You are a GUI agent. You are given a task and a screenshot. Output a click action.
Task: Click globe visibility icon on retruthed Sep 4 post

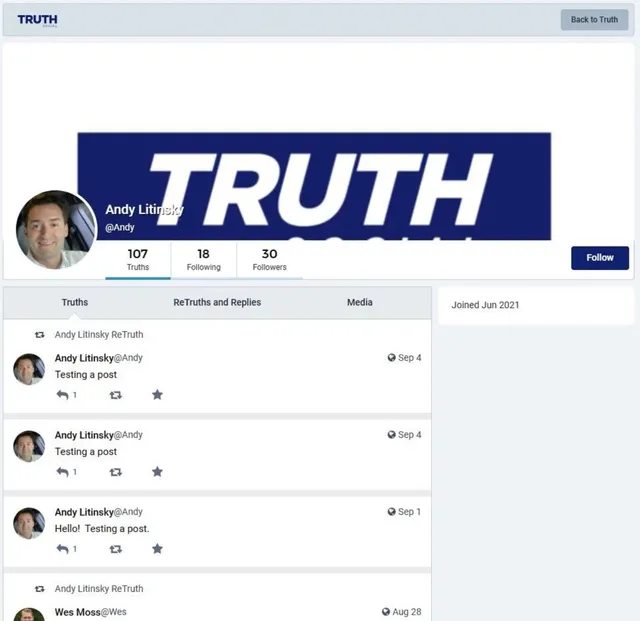pos(391,358)
